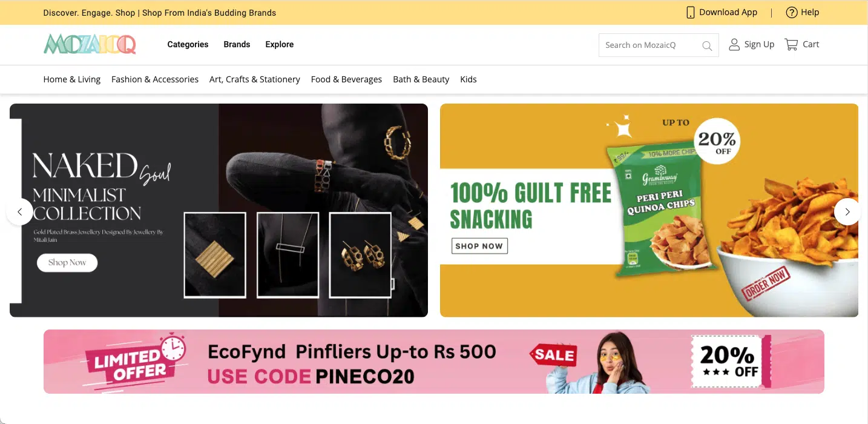
Task: Click the MozaicQ logo
Action: pos(90,44)
